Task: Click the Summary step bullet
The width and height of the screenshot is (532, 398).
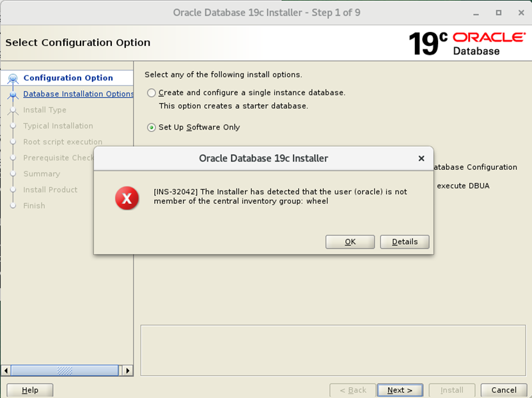Action: coord(13,174)
